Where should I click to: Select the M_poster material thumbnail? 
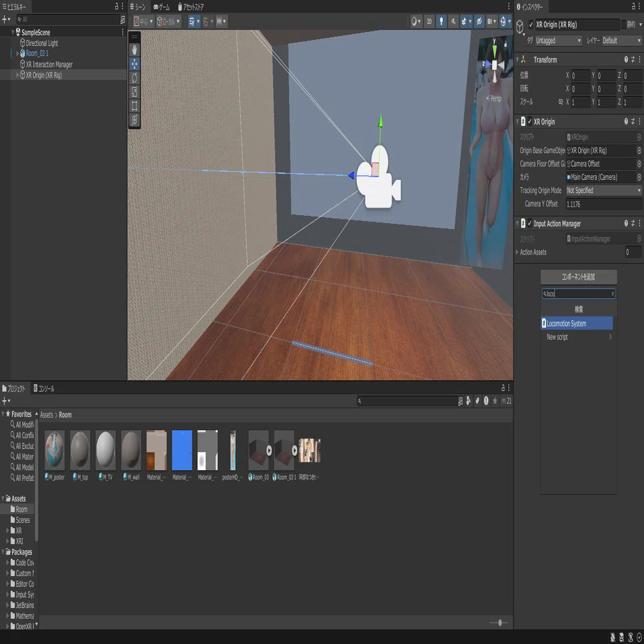pos(54,450)
